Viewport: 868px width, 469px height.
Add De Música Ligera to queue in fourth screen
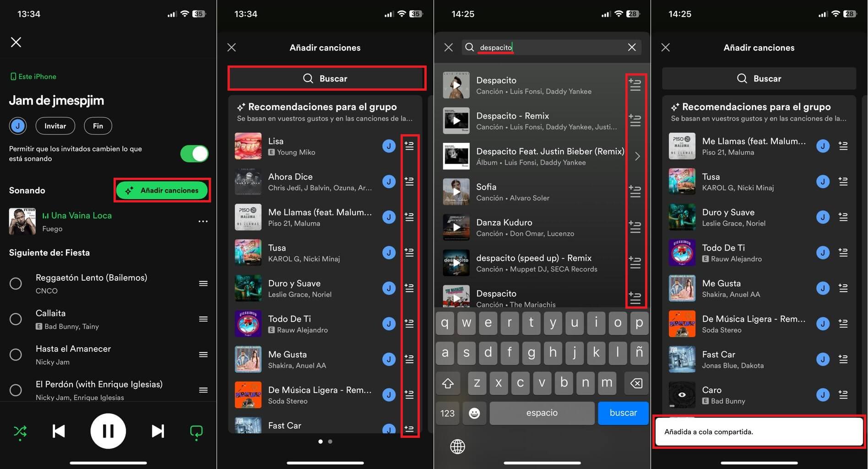[x=843, y=323]
